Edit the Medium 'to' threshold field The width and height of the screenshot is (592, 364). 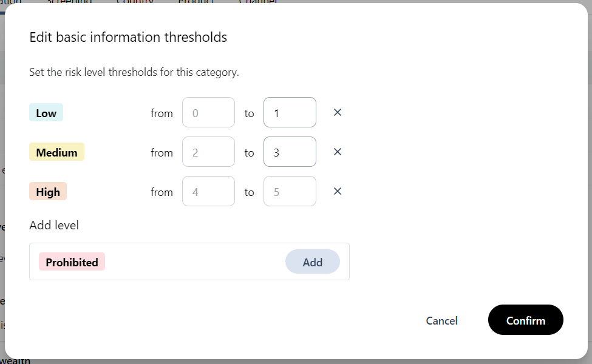[290, 152]
